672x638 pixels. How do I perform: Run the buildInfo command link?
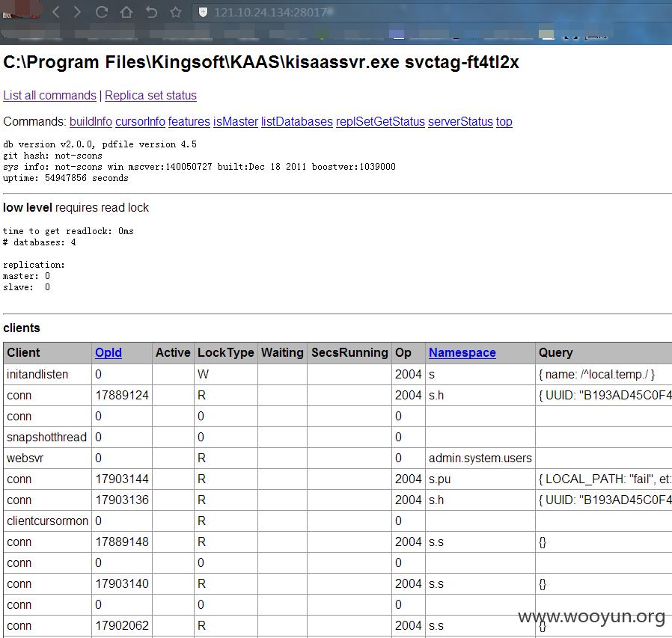(x=91, y=122)
